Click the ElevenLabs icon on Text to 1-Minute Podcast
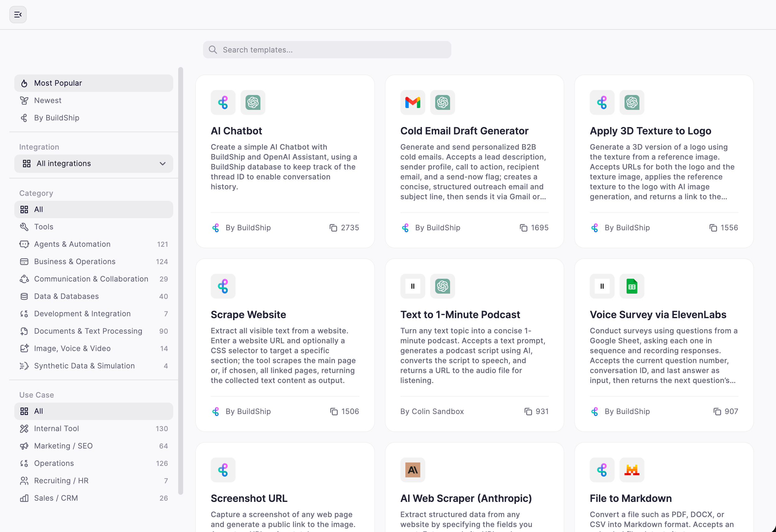776x532 pixels. tap(413, 286)
